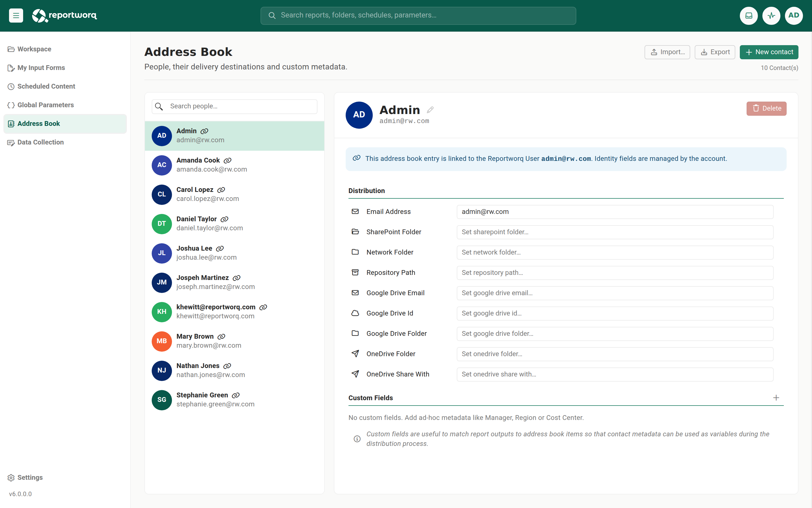Click the plus icon in Custom Fields

(x=776, y=398)
